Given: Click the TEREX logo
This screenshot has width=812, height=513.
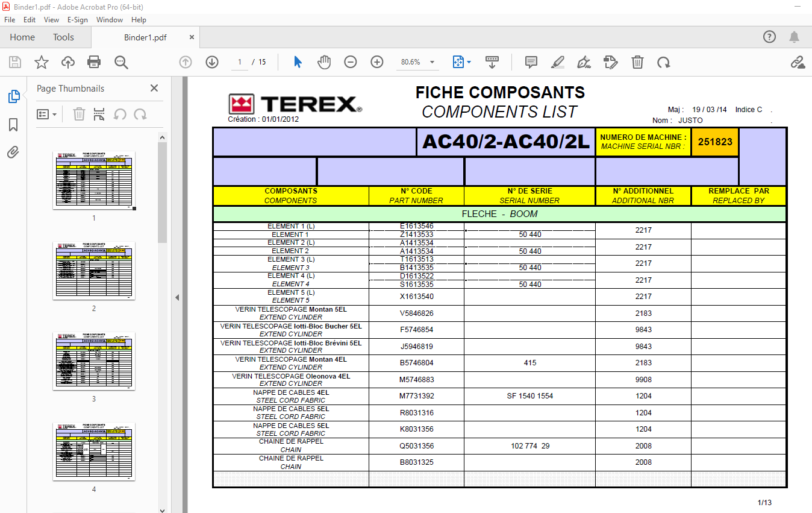Looking at the screenshot, I should (296, 104).
